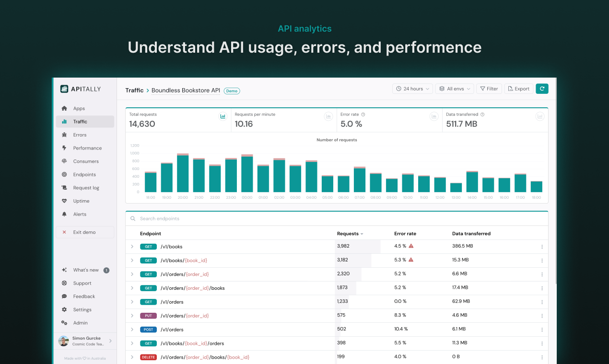Select Traffic in the sidebar
609x364 pixels.
coord(85,122)
